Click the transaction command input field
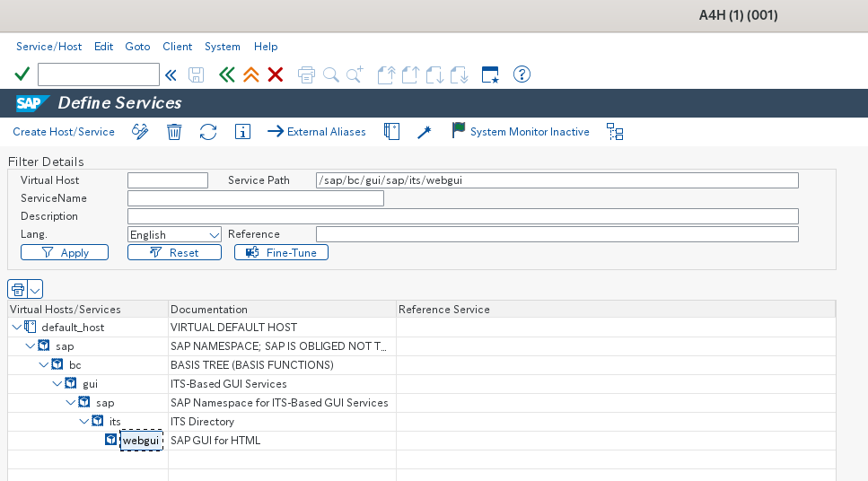Screen dimensions: 868x481 (99, 74)
